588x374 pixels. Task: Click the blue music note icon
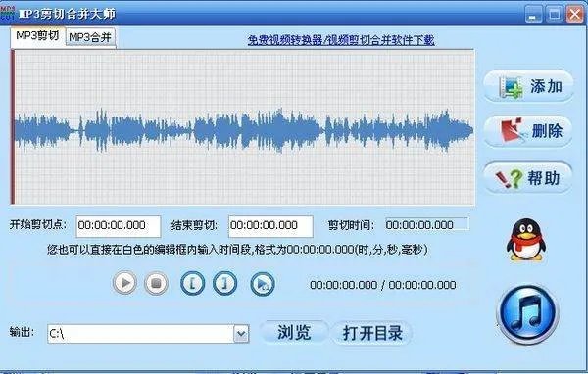[x=527, y=313]
